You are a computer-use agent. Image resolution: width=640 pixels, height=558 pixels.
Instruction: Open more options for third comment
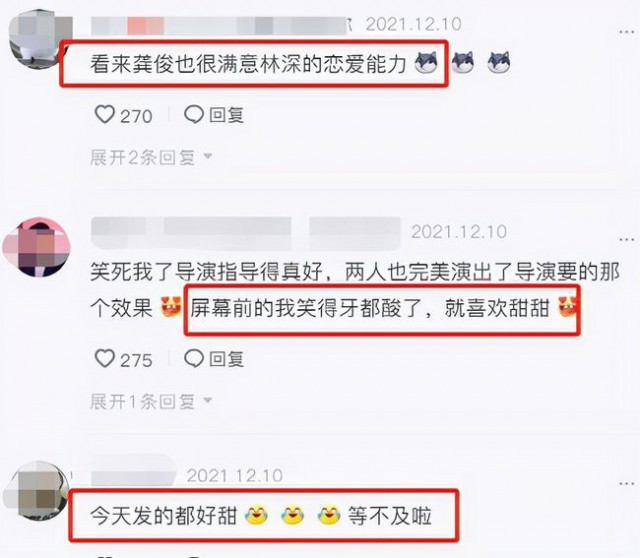click(x=626, y=484)
